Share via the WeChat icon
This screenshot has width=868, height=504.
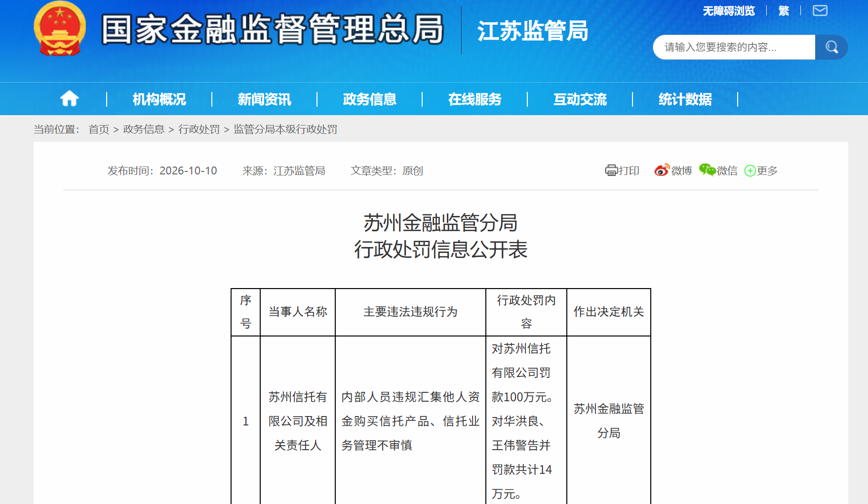click(707, 170)
